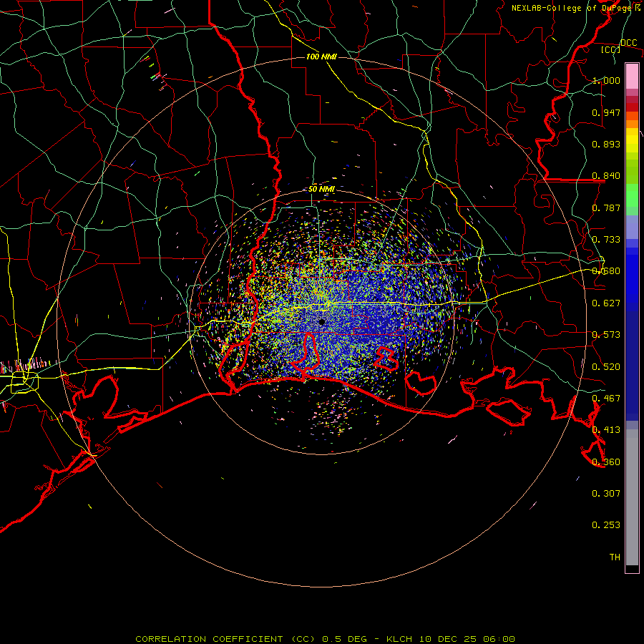Click the 0.360 scale value
Image resolution: width=644 pixels, height=644 pixels.
[606, 462]
